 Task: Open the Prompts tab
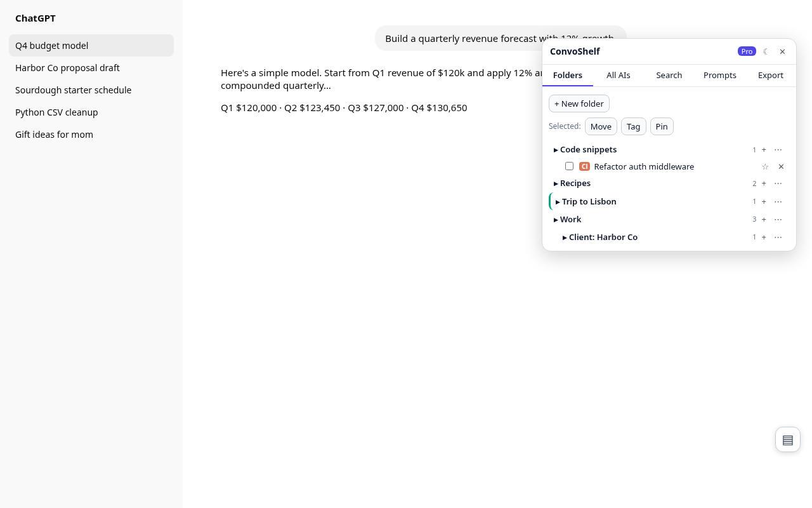point(720,75)
